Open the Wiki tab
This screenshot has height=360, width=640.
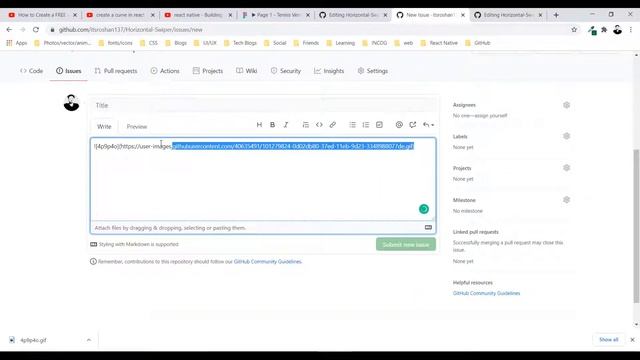(247, 71)
